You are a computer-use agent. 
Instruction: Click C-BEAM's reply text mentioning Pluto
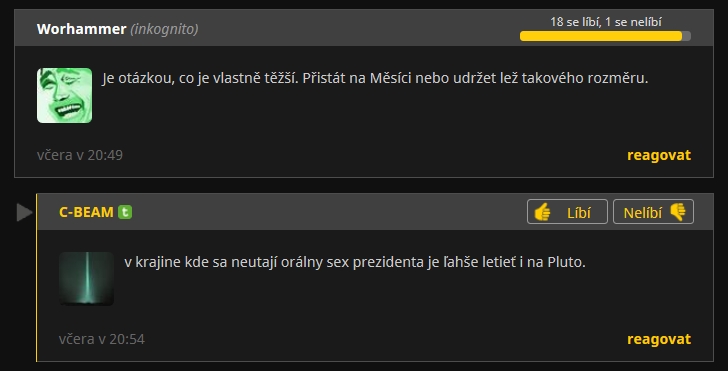355,263
